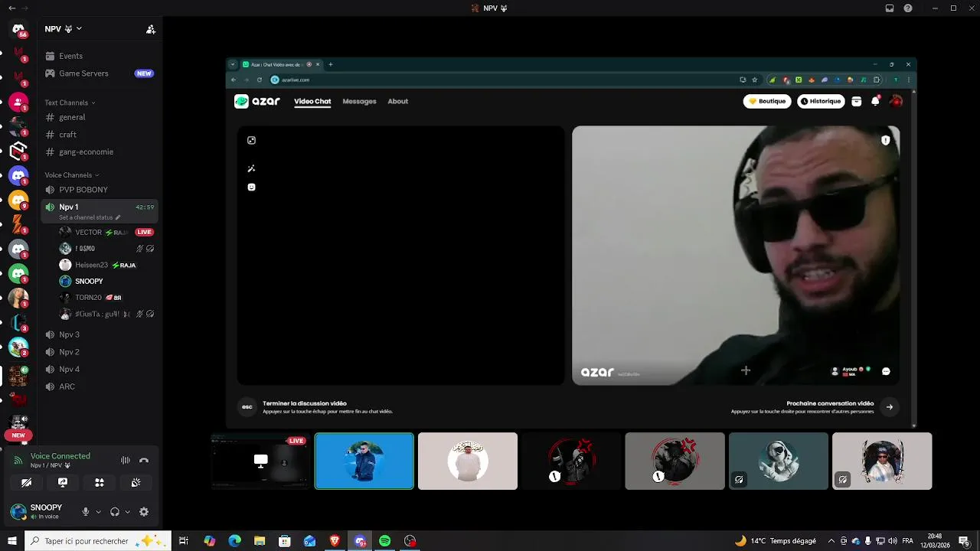Open the #general text channel
980x551 pixels.
[x=100, y=117]
